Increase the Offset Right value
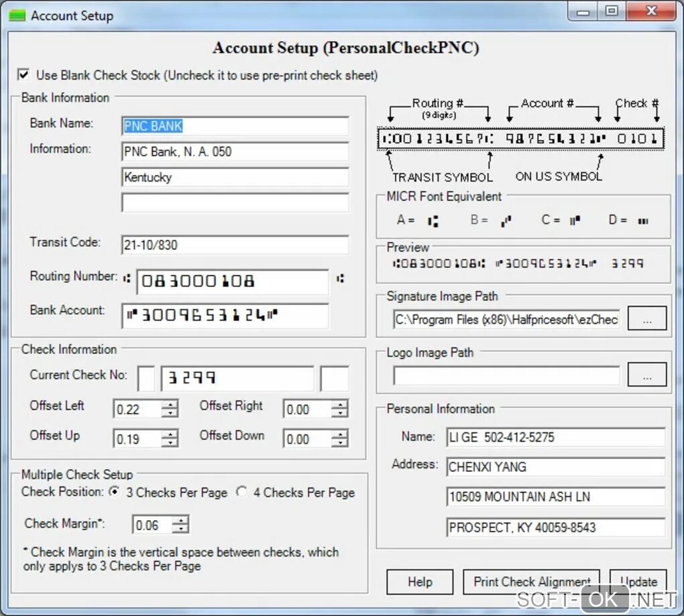 coord(339,404)
